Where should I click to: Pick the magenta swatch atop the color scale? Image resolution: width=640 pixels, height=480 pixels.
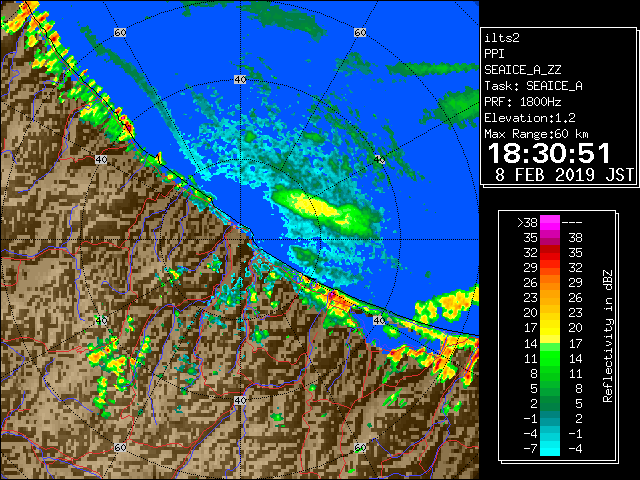(x=550, y=223)
